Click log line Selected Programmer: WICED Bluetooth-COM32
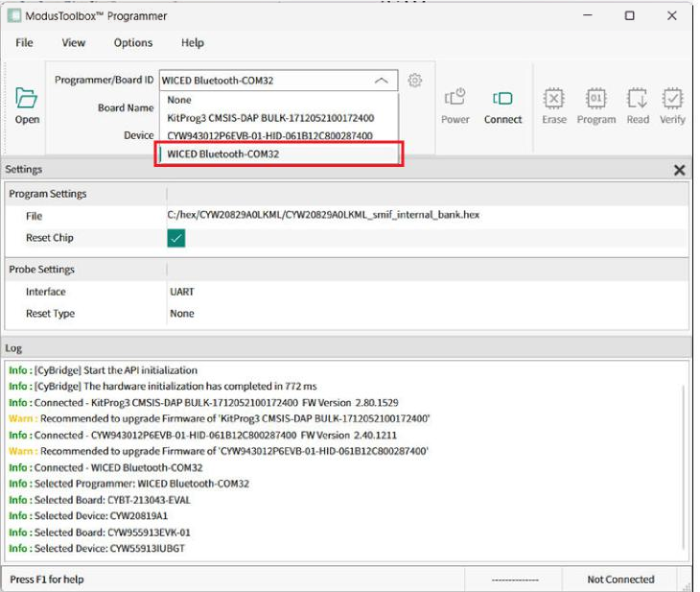 click(x=129, y=484)
